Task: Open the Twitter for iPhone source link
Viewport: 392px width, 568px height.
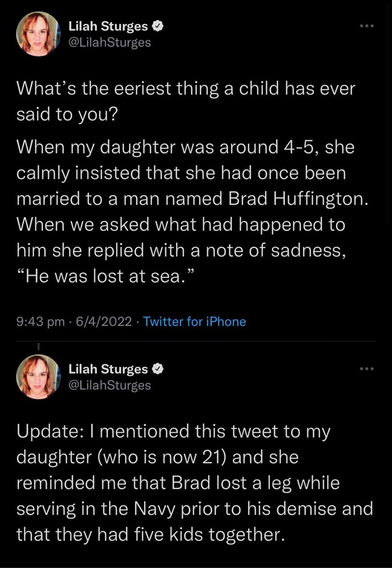Action: (x=195, y=322)
